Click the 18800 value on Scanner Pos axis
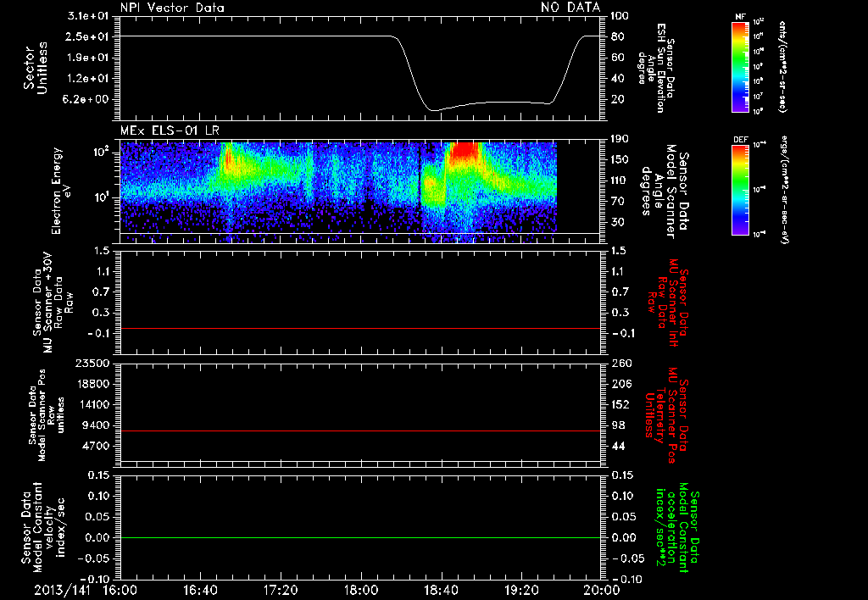This screenshot has width=868, height=600. coord(92,384)
